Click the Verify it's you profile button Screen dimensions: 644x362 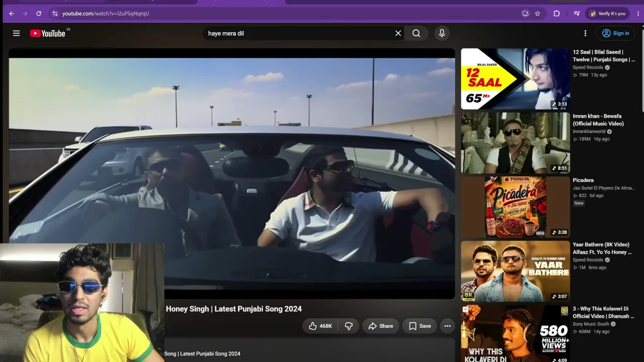(x=608, y=14)
